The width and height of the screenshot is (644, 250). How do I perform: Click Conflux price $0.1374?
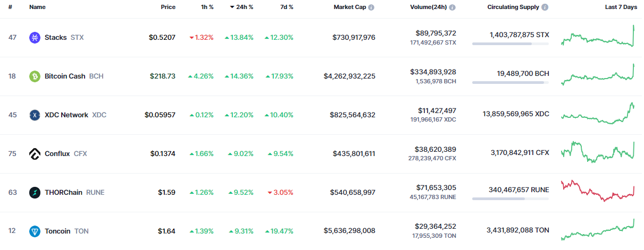click(163, 154)
